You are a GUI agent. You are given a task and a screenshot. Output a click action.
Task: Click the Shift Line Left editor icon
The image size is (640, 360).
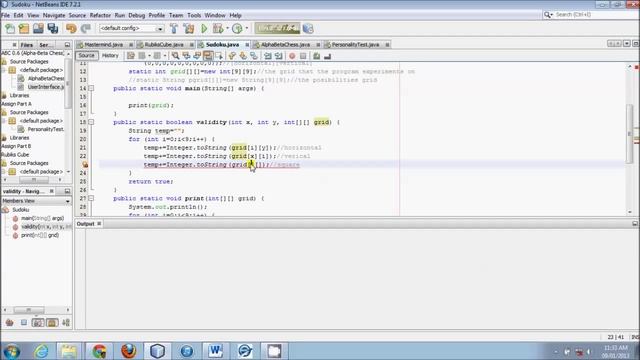click(x=268, y=56)
